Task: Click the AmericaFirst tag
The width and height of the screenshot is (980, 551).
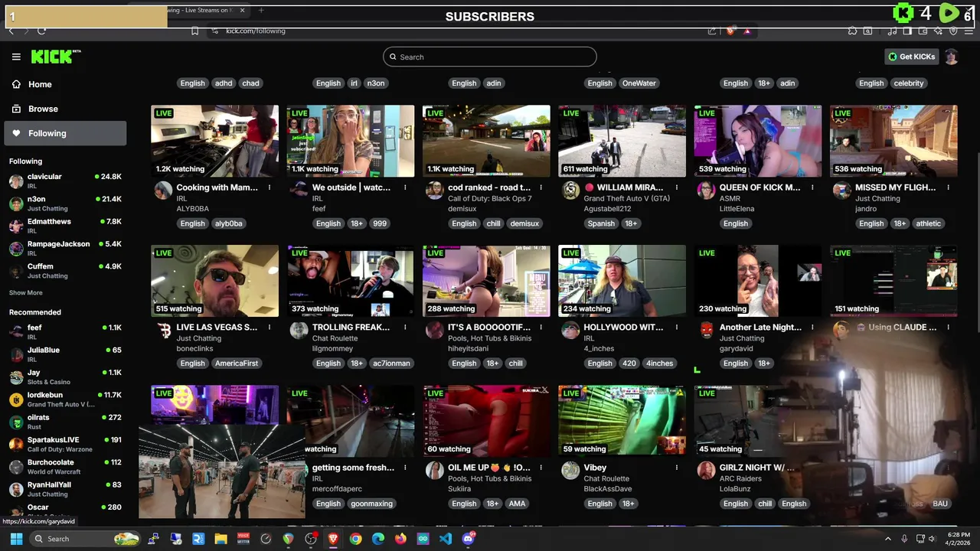Action: click(x=237, y=364)
